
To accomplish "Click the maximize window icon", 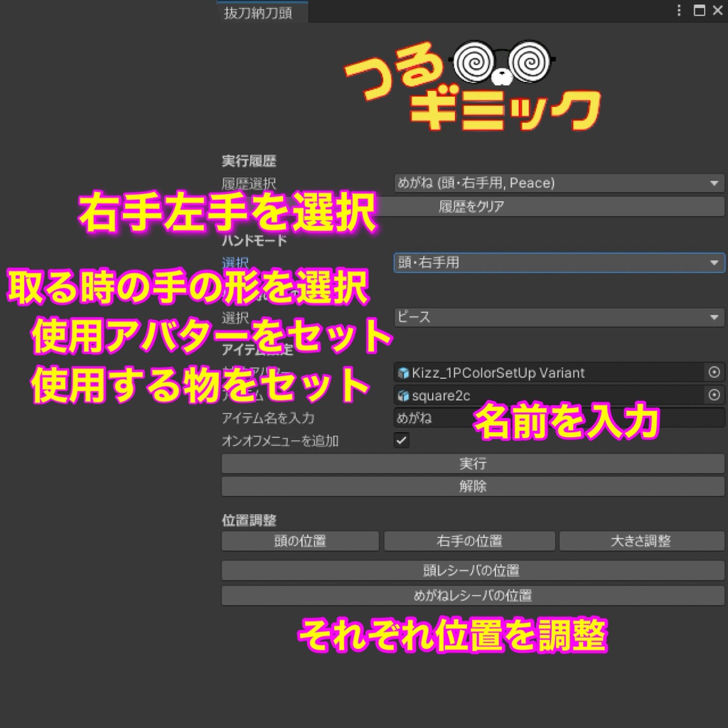I will click(700, 11).
